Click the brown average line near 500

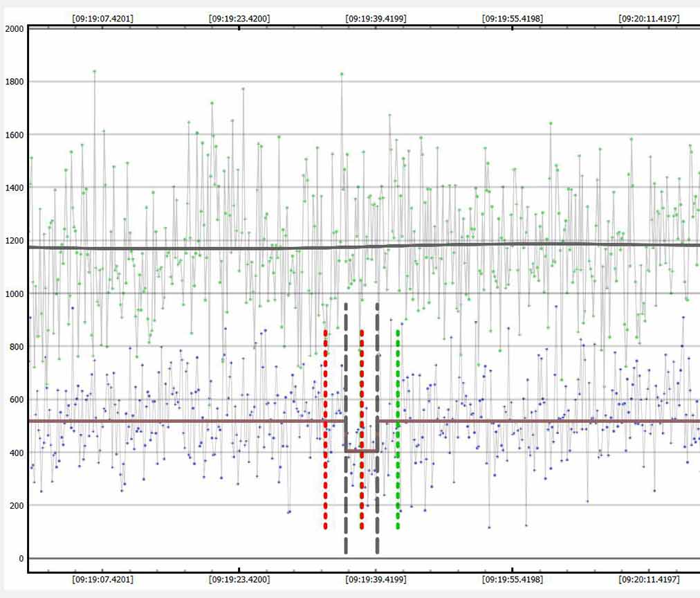173,421
